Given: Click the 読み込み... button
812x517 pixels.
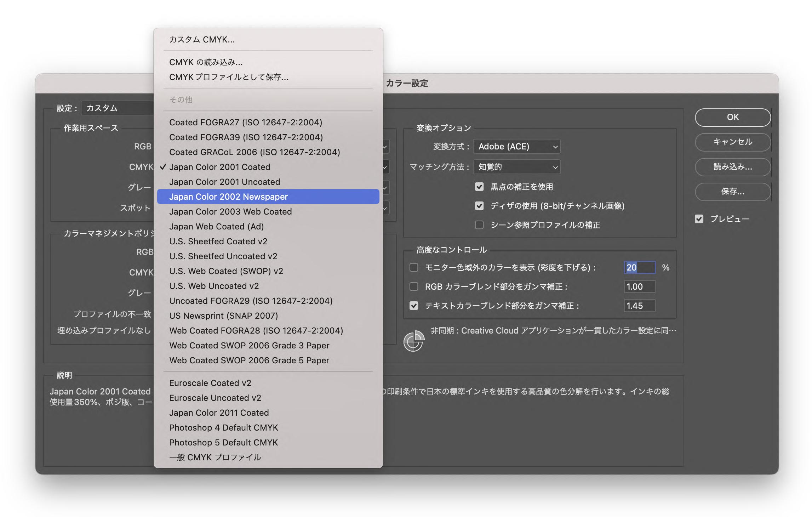Looking at the screenshot, I should pyautogui.click(x=733, y=167).
